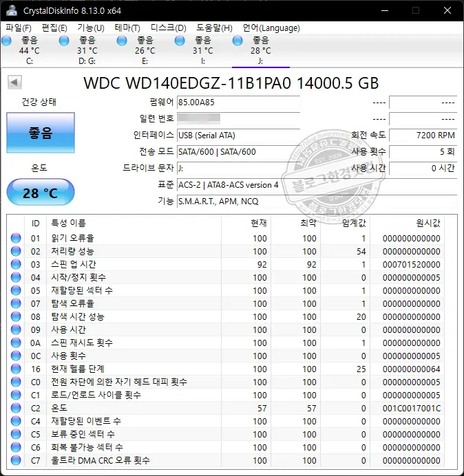Image resolution: width=464 pixels, height=476 pixels.
Task: Click status orb for attribute 05 재할당된 섹터 수
Action: tap(16, 290)
